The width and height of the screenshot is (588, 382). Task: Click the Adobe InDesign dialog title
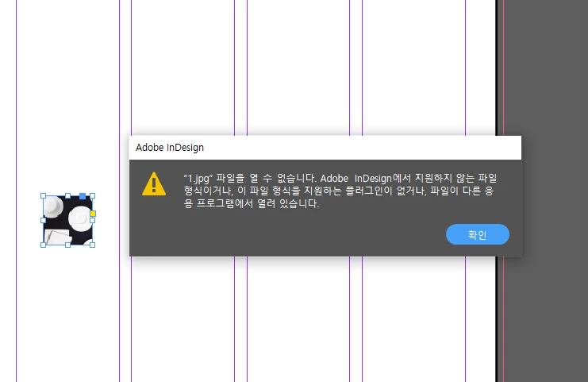[170, 148]
